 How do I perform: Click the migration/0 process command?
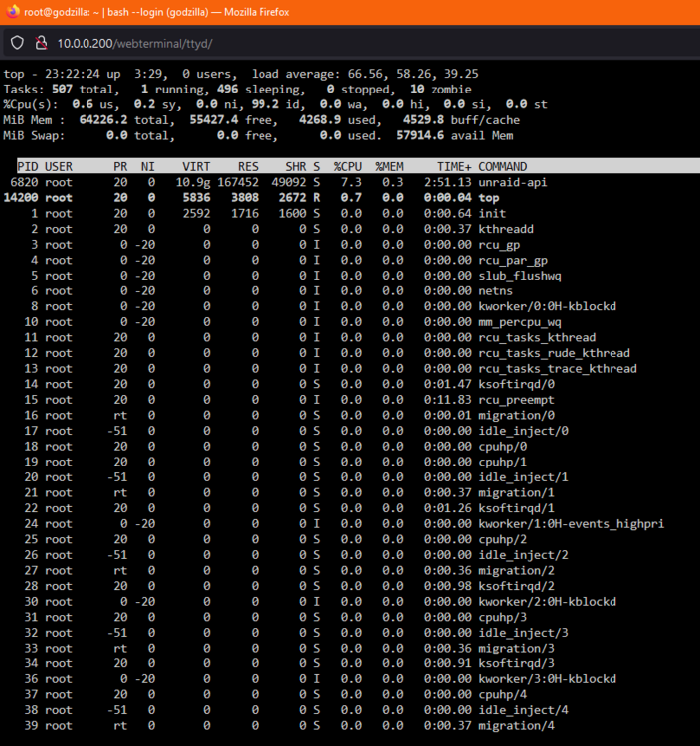coord(516,416)
